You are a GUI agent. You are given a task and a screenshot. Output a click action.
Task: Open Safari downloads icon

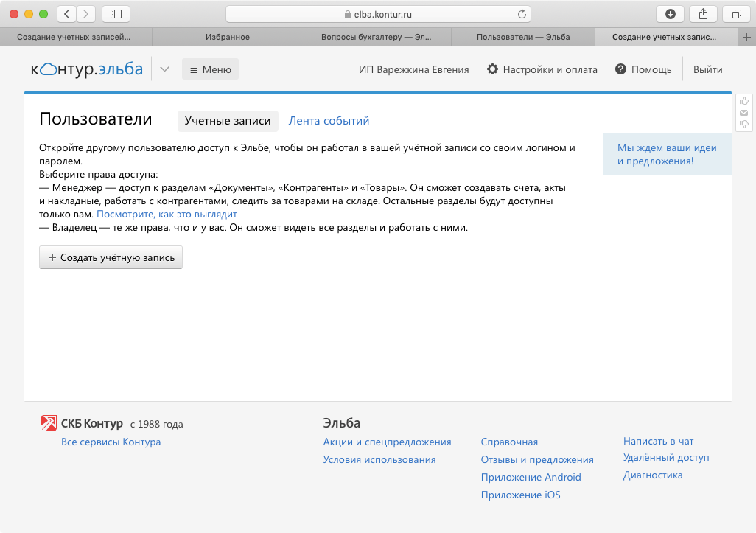671,14
